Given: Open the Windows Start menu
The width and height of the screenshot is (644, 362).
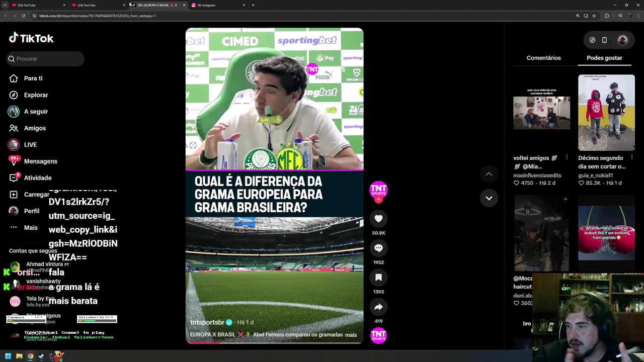Looking at the screenshot, I should [8, 356].
